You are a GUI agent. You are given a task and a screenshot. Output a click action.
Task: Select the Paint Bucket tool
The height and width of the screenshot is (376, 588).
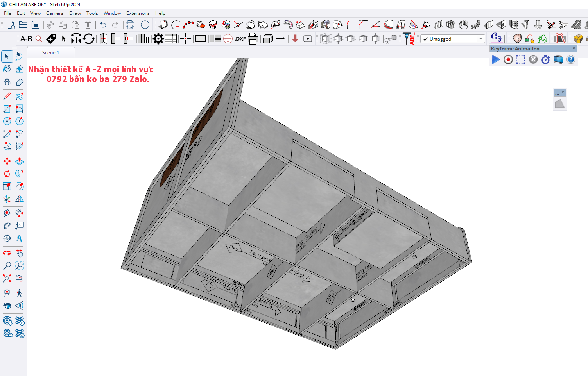pyautogui.click(x=7, y=69)
